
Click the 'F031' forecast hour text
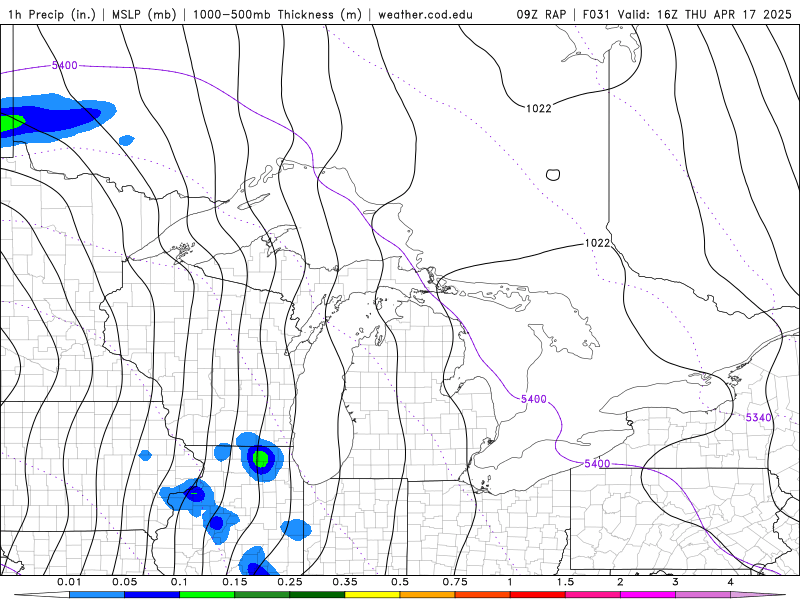pos(597,14)
